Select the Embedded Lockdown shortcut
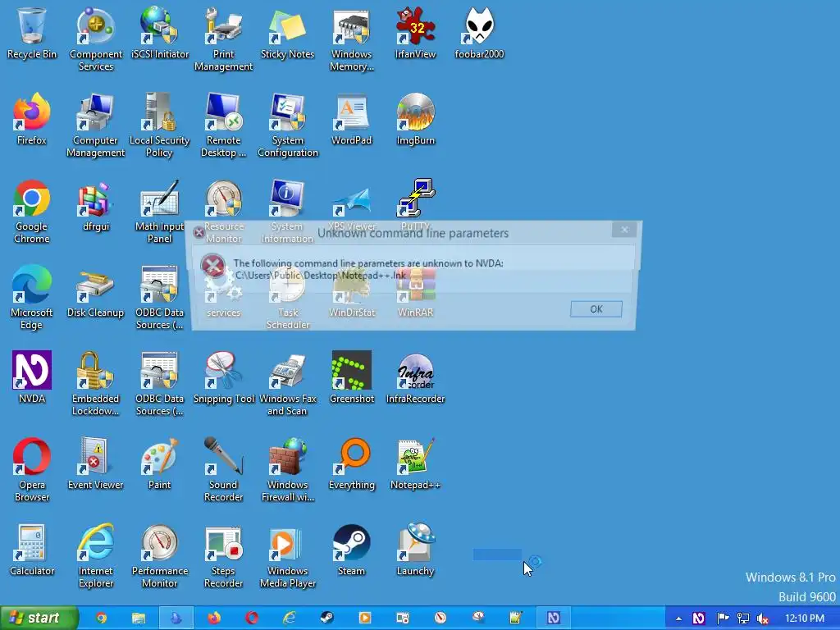This screenshot has width=840, height=630. [95, 384]
